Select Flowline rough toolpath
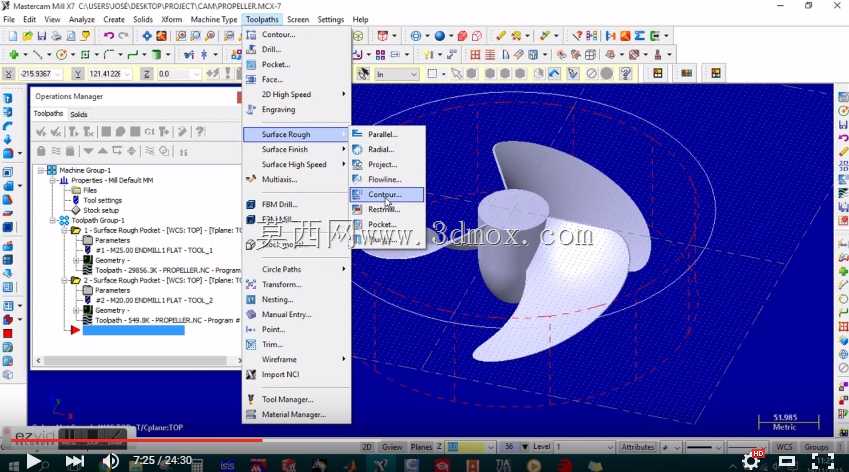This screenshot has width=849, height=472. tap(387, 179)
